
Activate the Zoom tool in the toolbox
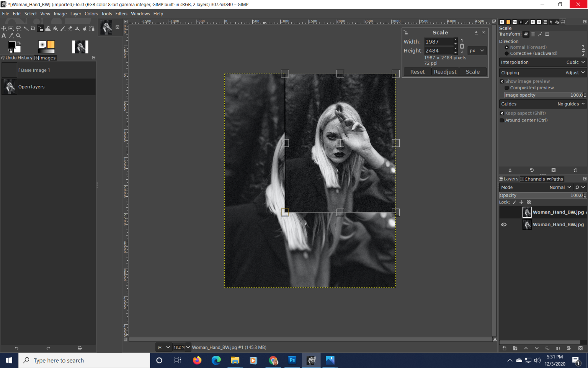coord(18,36)
